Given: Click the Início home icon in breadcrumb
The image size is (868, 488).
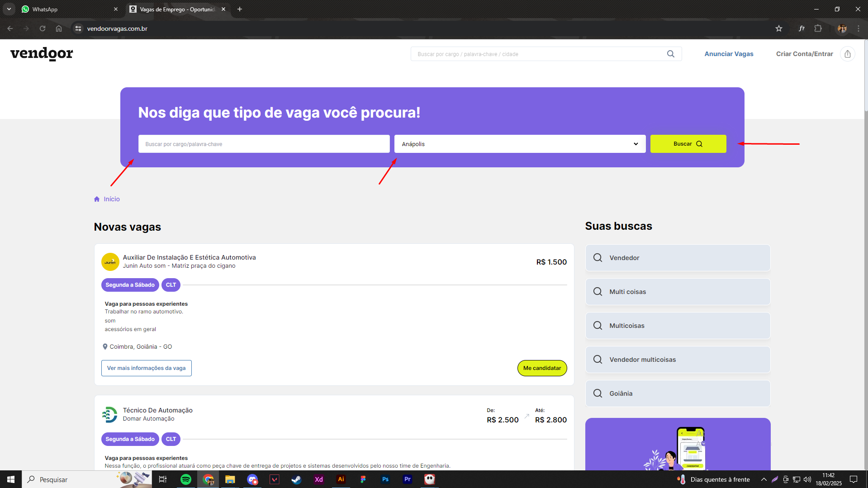Looking at the screenshot, I should tap(97, 199).
